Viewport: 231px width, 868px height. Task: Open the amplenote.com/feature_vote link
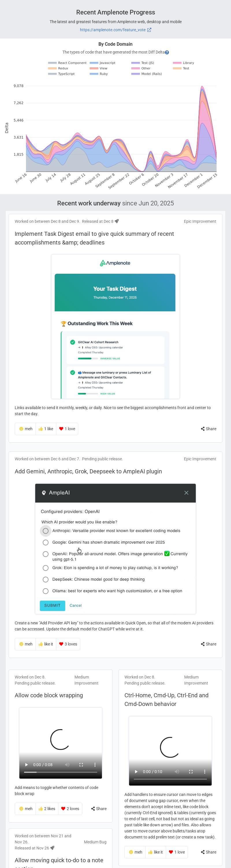(115, 30)
